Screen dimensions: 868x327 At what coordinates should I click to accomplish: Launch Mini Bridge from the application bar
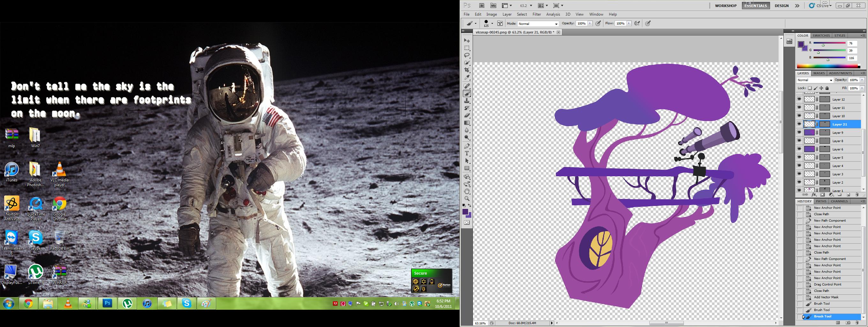[x=493, y=5]
